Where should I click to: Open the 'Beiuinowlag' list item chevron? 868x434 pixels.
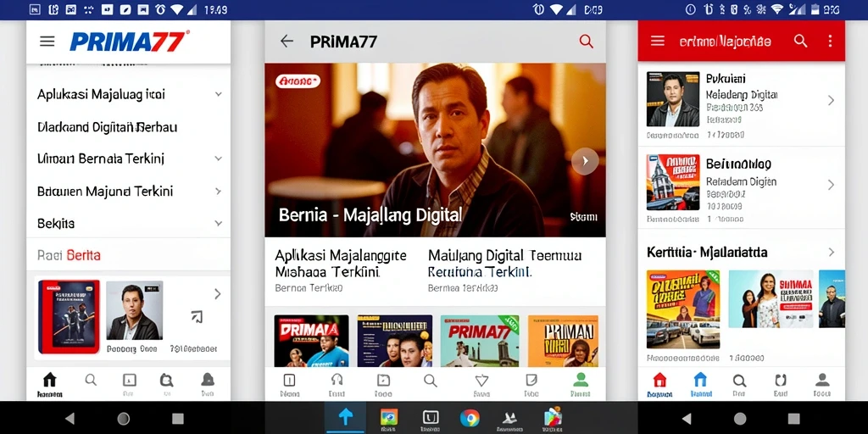pyautogui.click(x=831, y=185)
